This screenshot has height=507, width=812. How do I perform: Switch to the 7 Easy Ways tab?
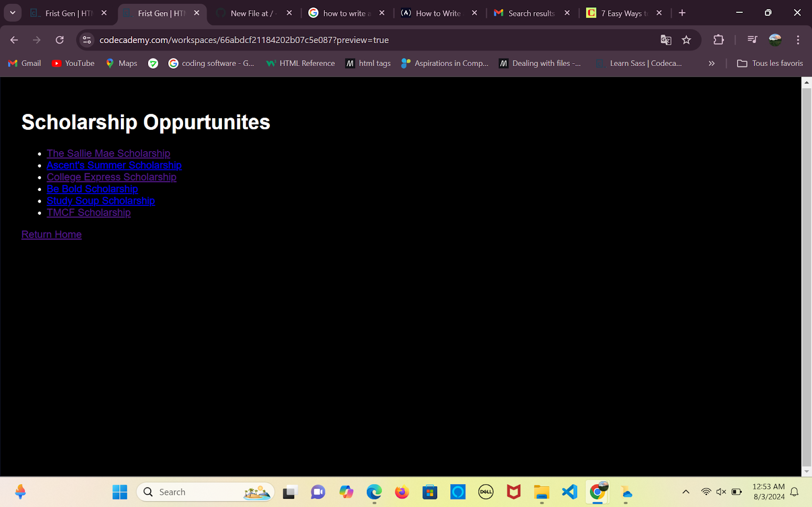point(625,13)
